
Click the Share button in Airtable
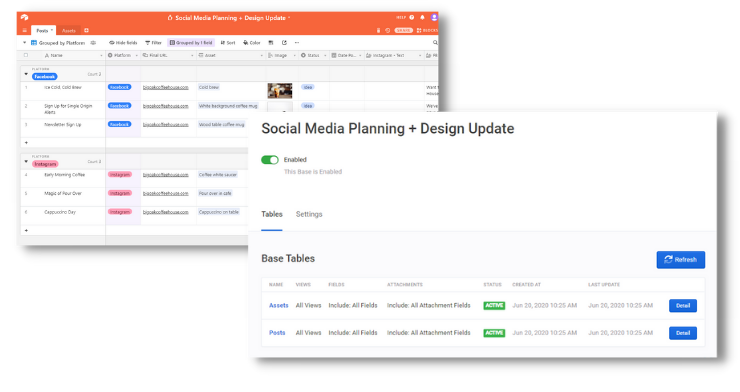point(404,30)
